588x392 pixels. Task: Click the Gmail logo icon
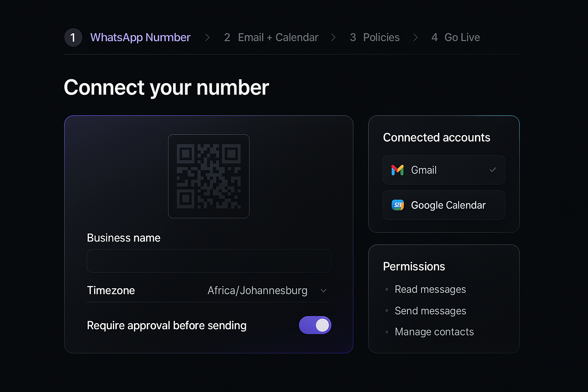tap(397, 170)
